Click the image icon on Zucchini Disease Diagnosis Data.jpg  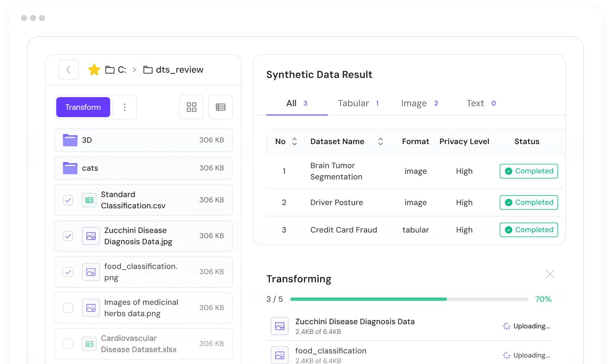pyautogui.click(x=91, y=236)
